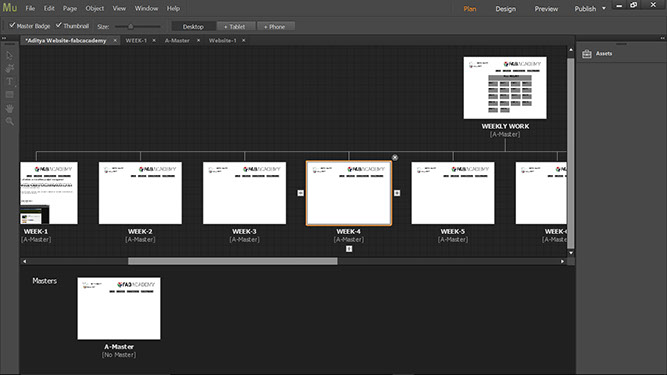
Task: Close the A-Master tab
Action: [x=198, y=40]
